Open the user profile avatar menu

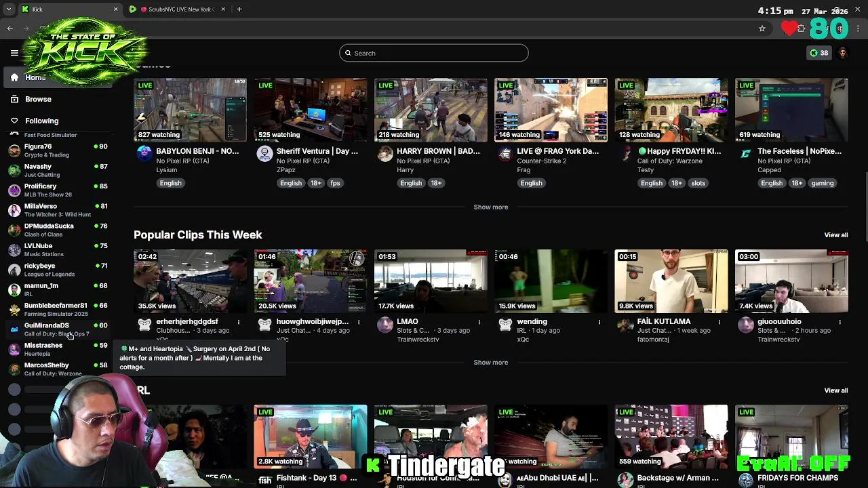tap(843, 53)
